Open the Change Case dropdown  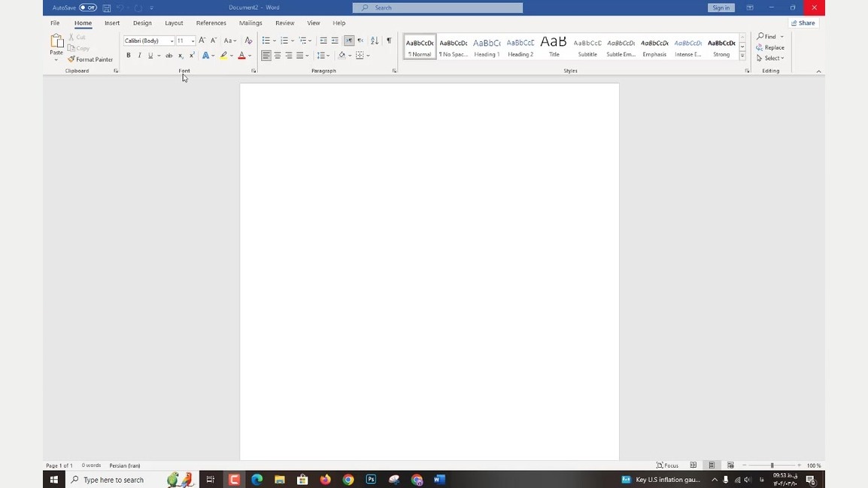229,41
